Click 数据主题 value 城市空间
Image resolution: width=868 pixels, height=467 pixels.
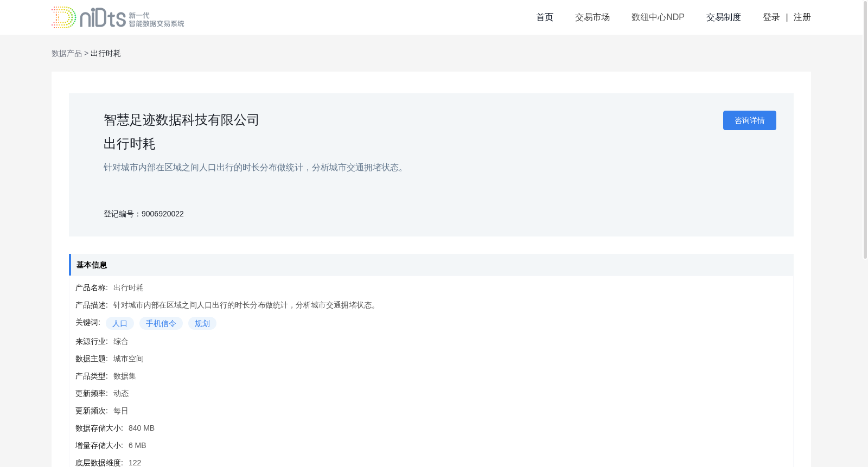click(x=129, y=359)
